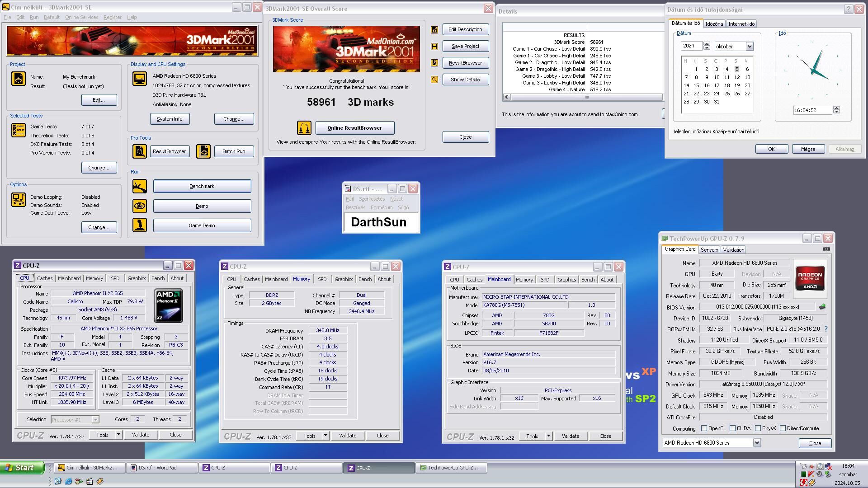Click Show Details button

pos(465,80)
